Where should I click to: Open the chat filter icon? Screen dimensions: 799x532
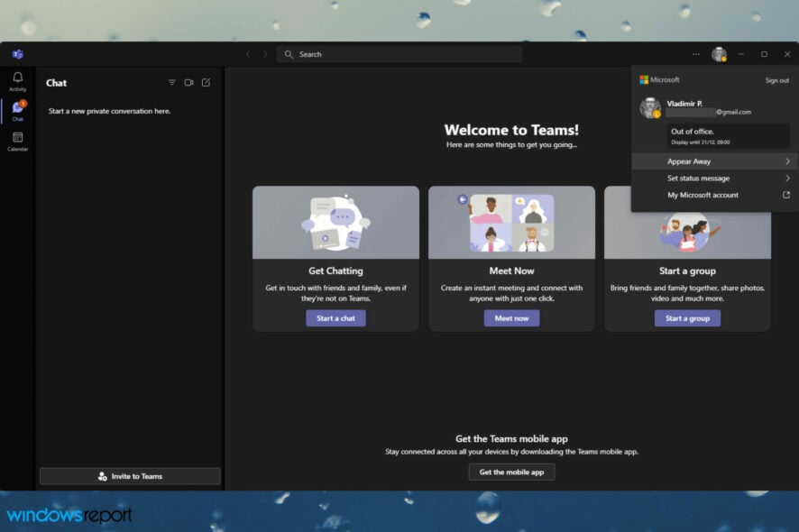pyautogui.click(x=172, y=83)
